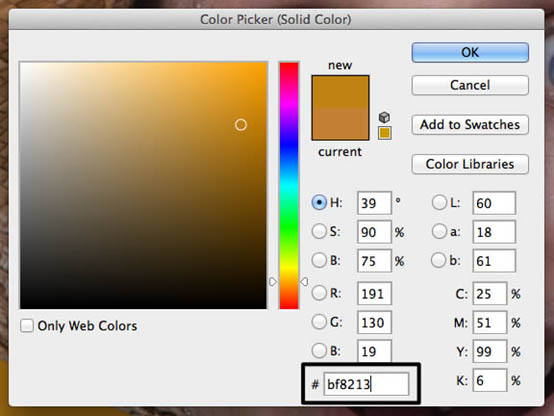Click the hue slider's right arrow handle
The height and width of the screenshot is (416, 554).
(304, 282)
